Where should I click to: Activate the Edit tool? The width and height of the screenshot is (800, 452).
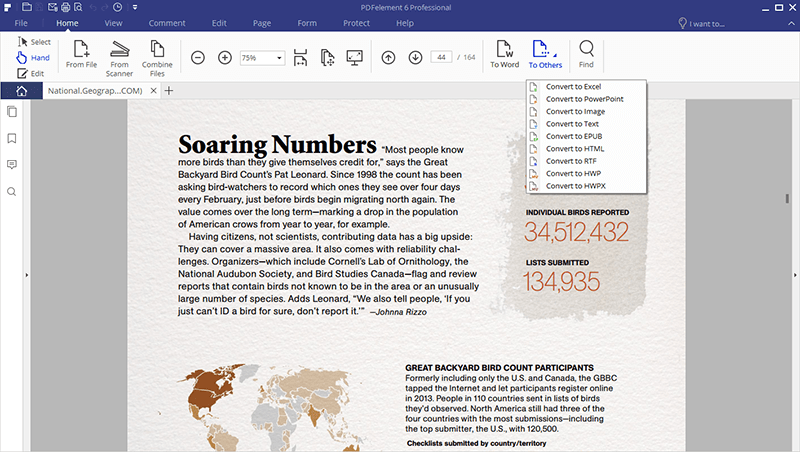(x=31, y=73)
